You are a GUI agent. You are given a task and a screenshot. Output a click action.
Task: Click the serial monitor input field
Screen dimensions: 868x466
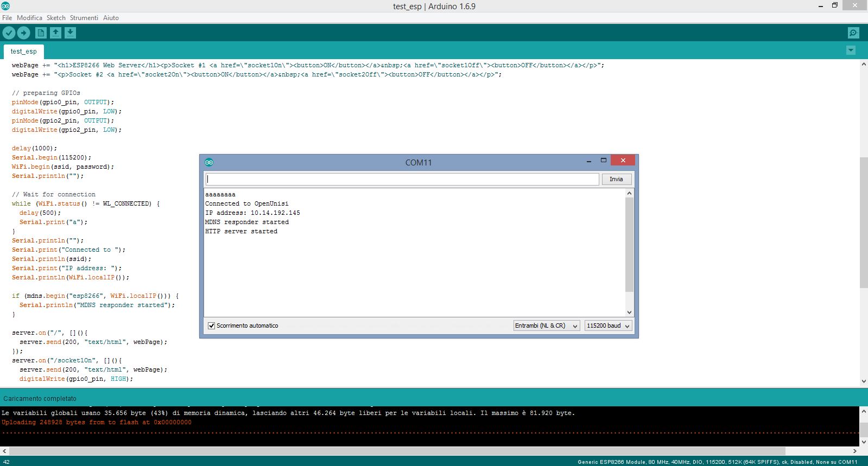point(402,179)
